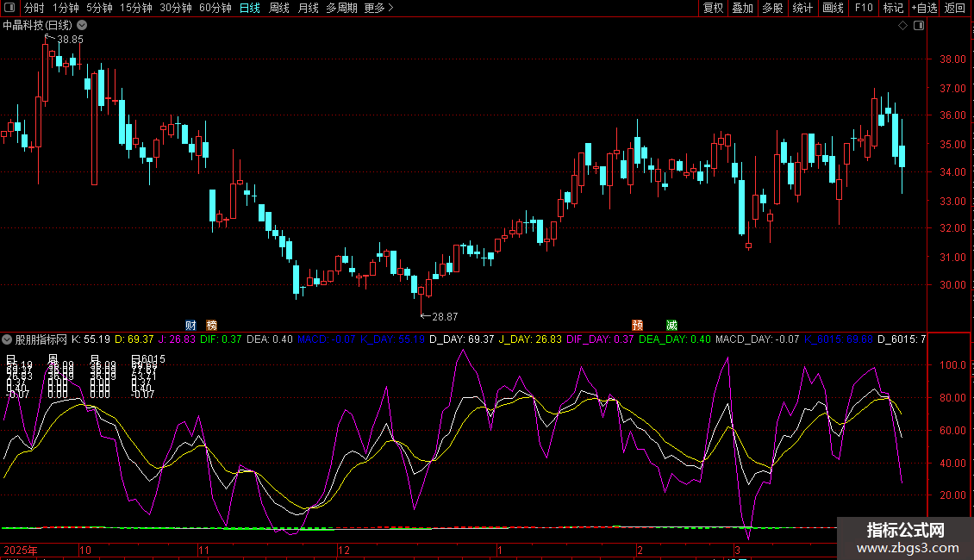The height and width of the screenshot is (560, 974).
Task: Click the 股朋指标网 indicator name
Action: [x=41, y=339]
